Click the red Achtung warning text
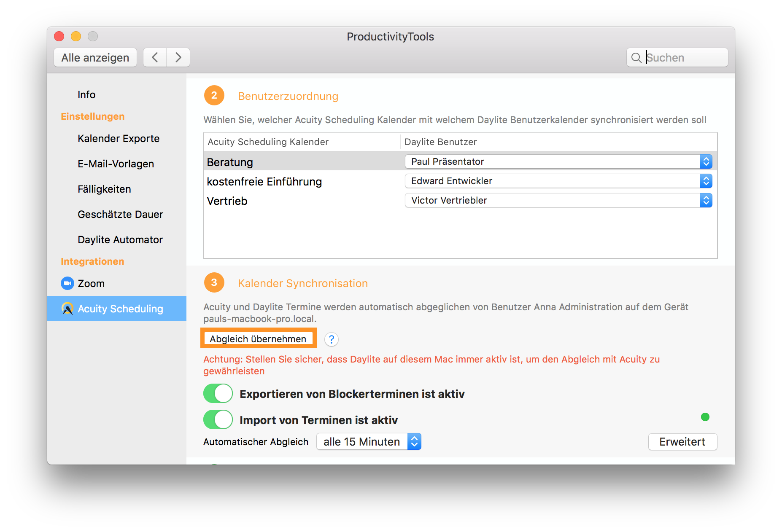 (431, 365)
